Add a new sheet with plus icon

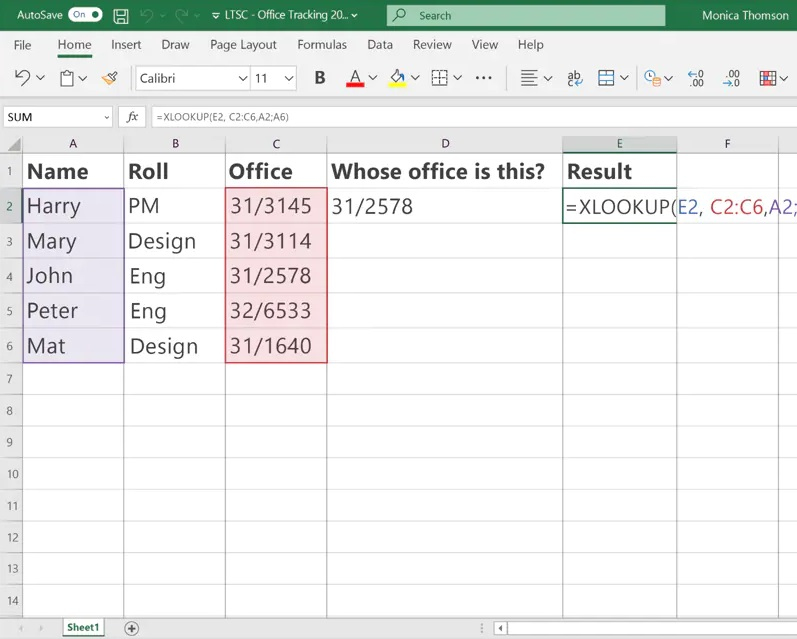point(131,628)
